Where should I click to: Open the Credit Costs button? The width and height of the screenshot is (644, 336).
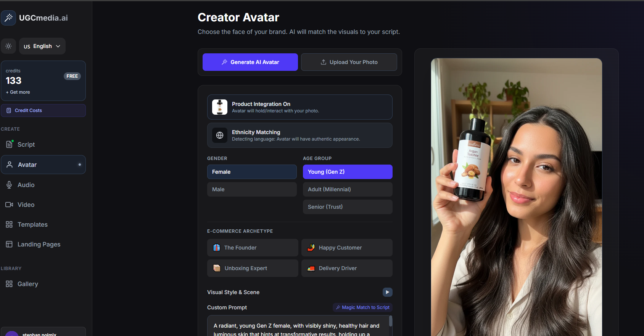pyautogui.click(x=43, y=110)
